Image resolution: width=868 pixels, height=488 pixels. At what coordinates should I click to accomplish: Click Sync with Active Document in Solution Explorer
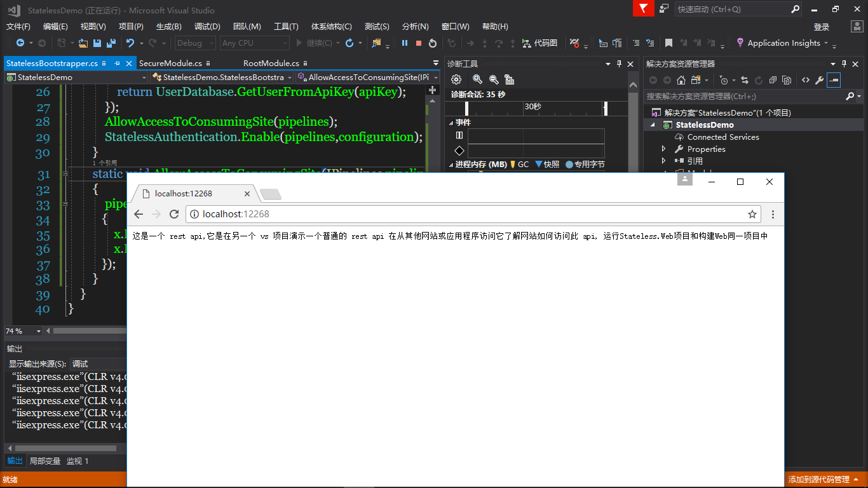[x=745, y=80]
